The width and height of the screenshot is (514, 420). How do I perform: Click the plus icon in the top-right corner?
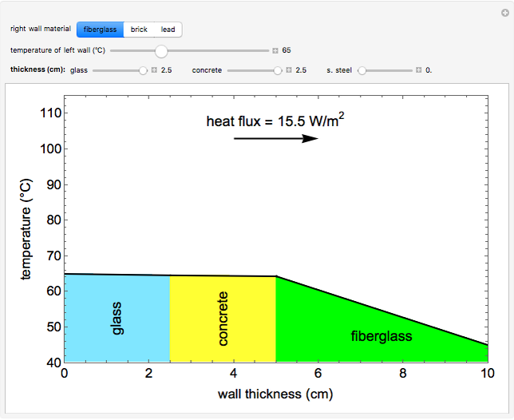click(503, 10)
